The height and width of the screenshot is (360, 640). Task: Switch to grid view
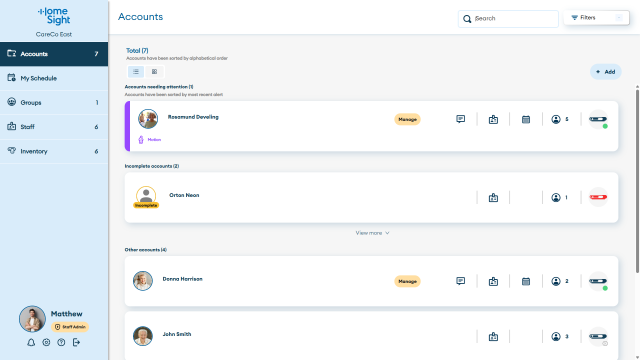154,72
